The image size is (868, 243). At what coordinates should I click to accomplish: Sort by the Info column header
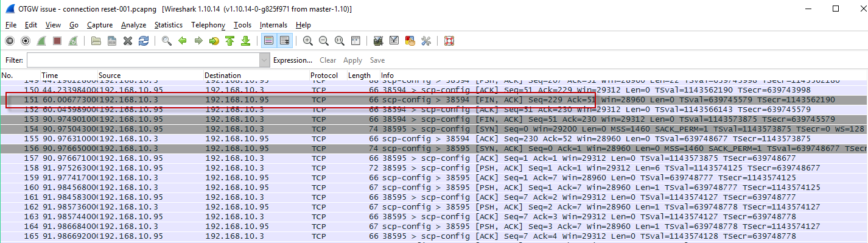tap(624, 76)
